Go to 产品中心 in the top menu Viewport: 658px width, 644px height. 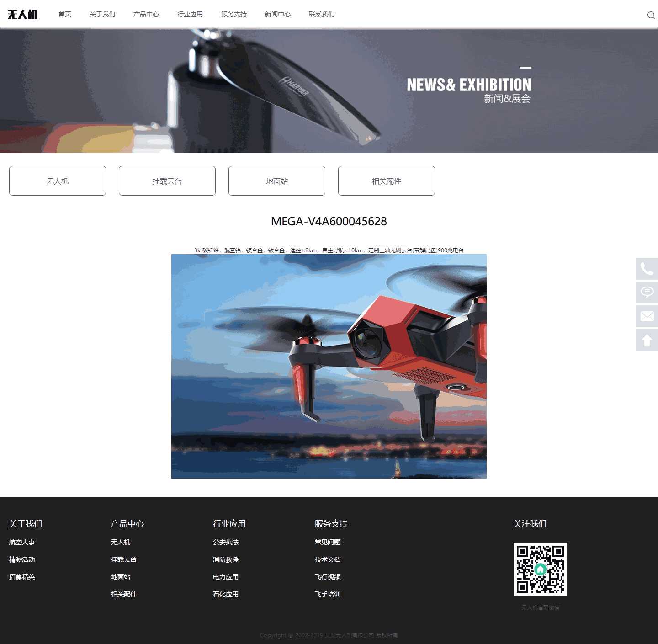click(x=146, y=15)
